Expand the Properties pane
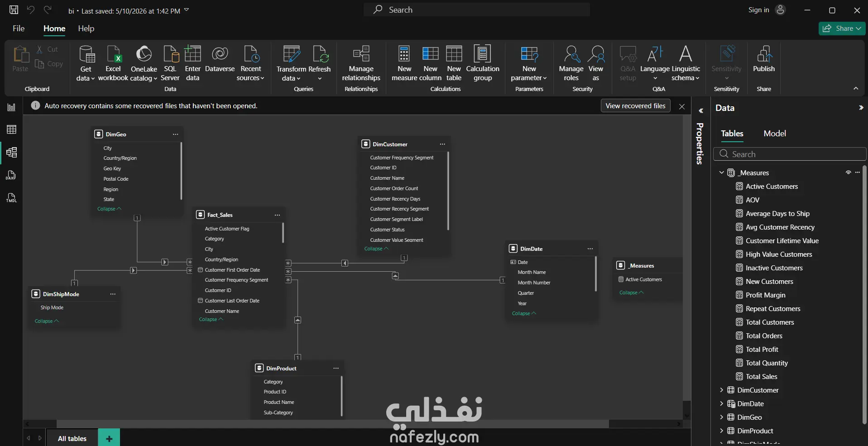This screenshot has width=868, height=446. pyautogui.click(x=700, y=111)
